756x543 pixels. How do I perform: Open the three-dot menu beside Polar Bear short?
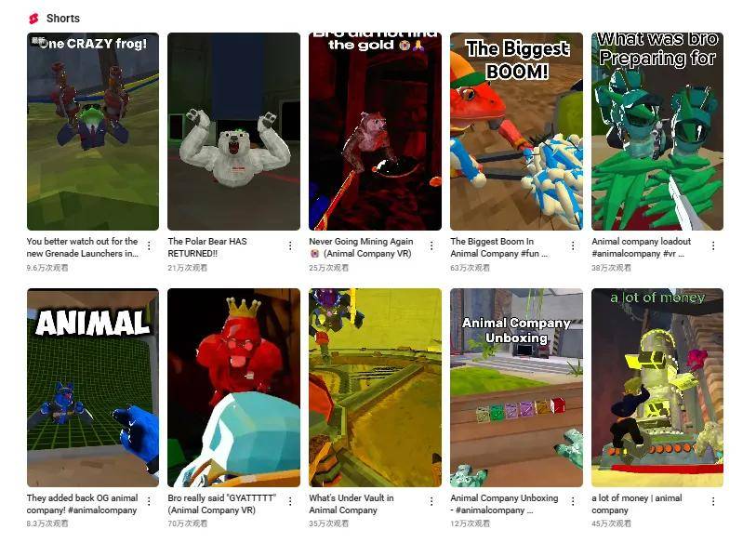coord(290,246)
